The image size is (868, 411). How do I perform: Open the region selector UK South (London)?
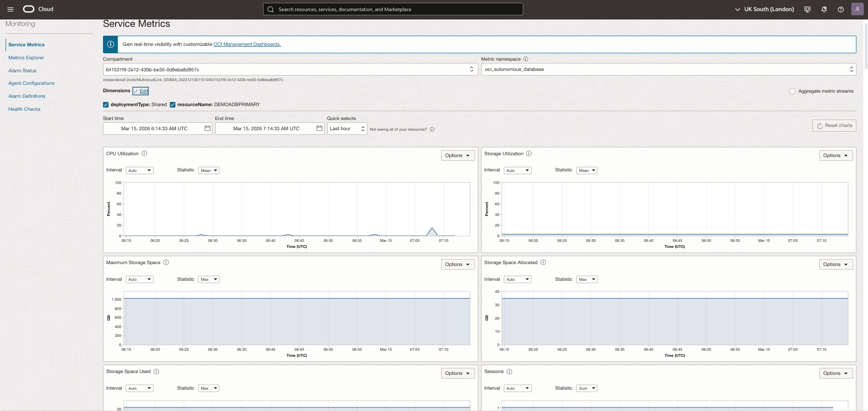[x=765, y=9]
